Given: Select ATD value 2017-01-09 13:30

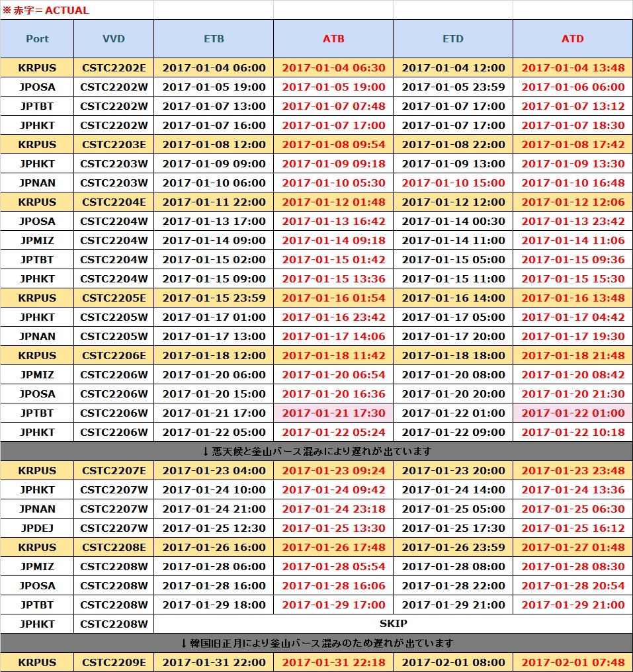Looking at the screenshot, I should pos(573,164).
